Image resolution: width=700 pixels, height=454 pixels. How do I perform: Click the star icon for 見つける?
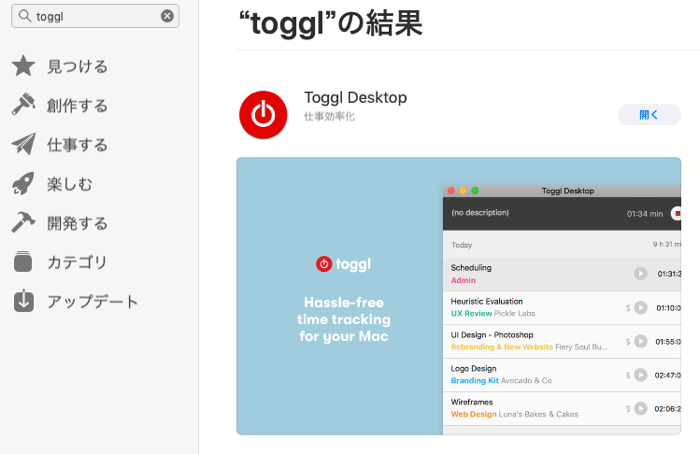(23, 66)
